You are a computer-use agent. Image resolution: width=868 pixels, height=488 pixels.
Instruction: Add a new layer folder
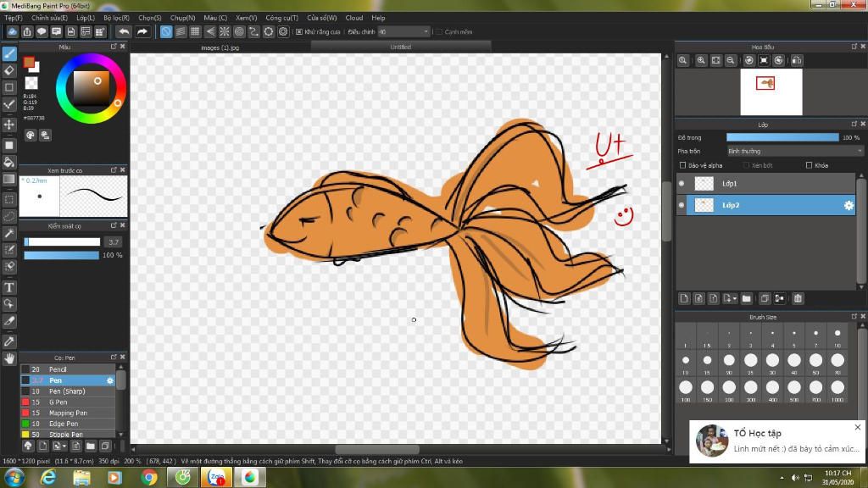[746, 299]
